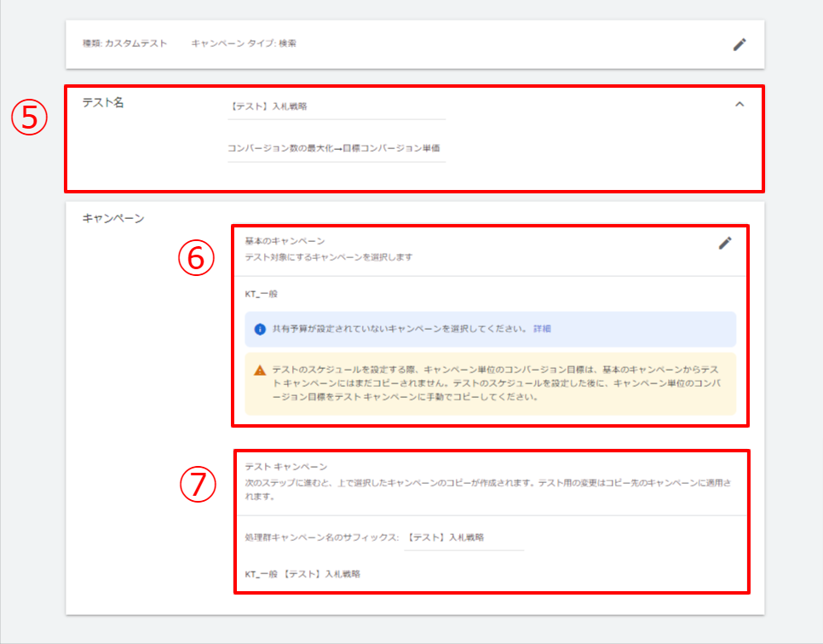Click the red circled number ⑤ marker

click(x=30, y=118)
